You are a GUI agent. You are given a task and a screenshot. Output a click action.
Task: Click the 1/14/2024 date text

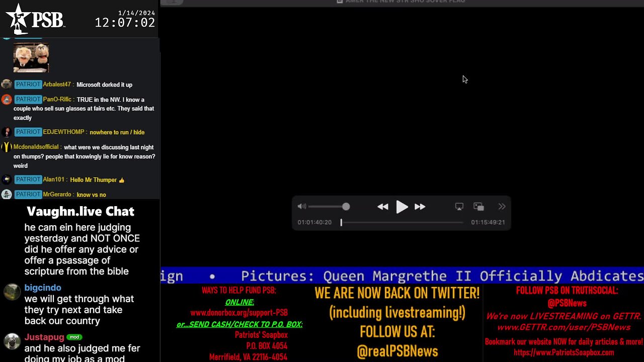click(136, 12)
